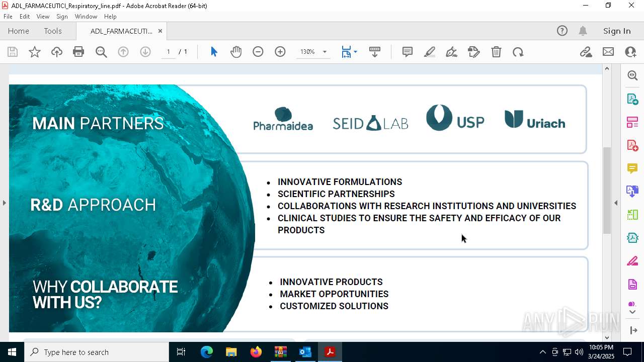Click the scrolling mode keyboard icon
Image resolution: width=644 pixels, height=362 pixels.
click(x=375, y=52)
